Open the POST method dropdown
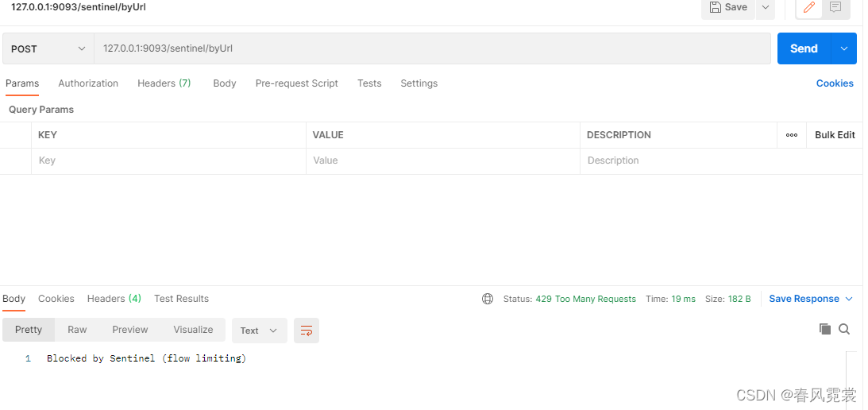Viewport: 868px width, 410px height. [48, 48]
